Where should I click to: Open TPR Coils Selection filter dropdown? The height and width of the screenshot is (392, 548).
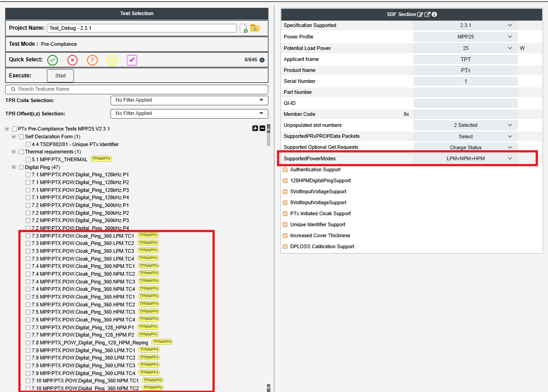tap(189, 100)
